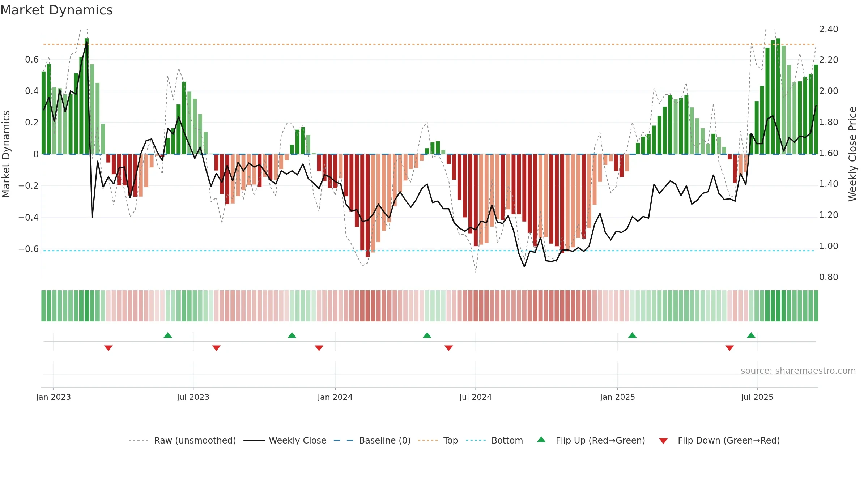The height and width of the screenshot is (488, 868).
Task: Toggle the Baseline (0) legend entry
Action: tap(372, 440)
